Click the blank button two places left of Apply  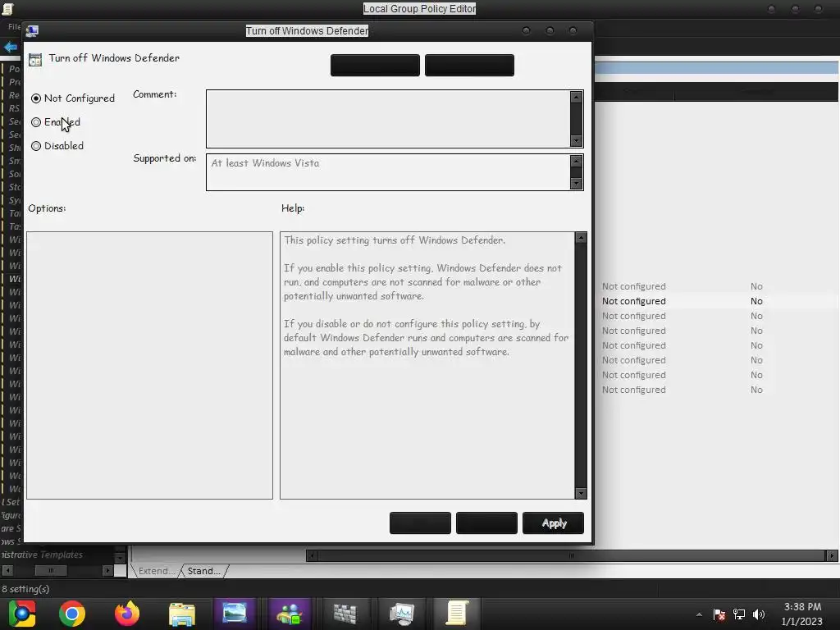[x=420, y=523]
